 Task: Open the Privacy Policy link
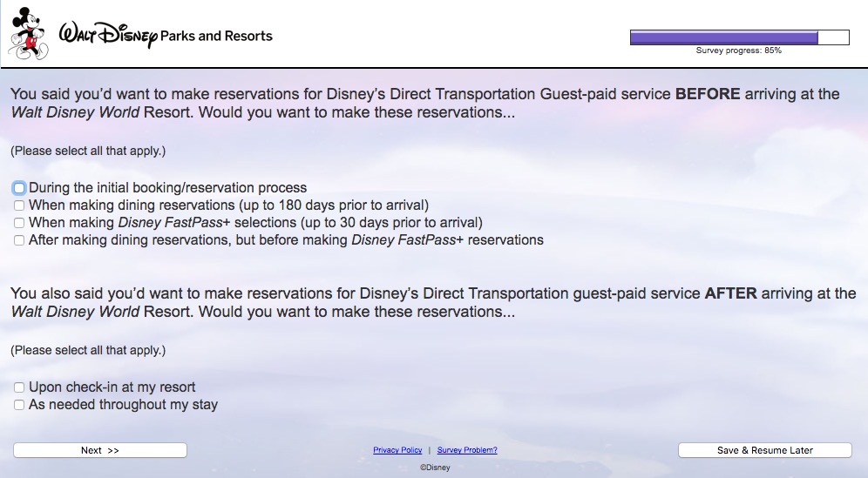tap(397, 450)
